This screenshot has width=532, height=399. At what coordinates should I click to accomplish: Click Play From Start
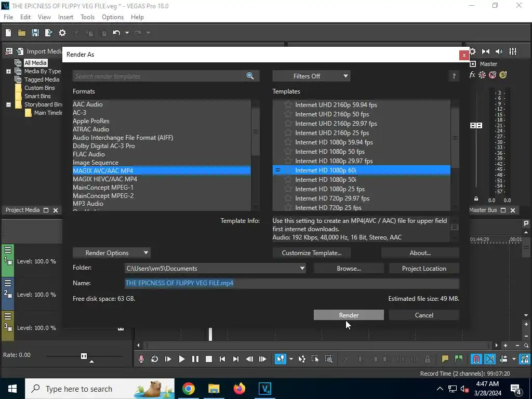coord(168,359)
